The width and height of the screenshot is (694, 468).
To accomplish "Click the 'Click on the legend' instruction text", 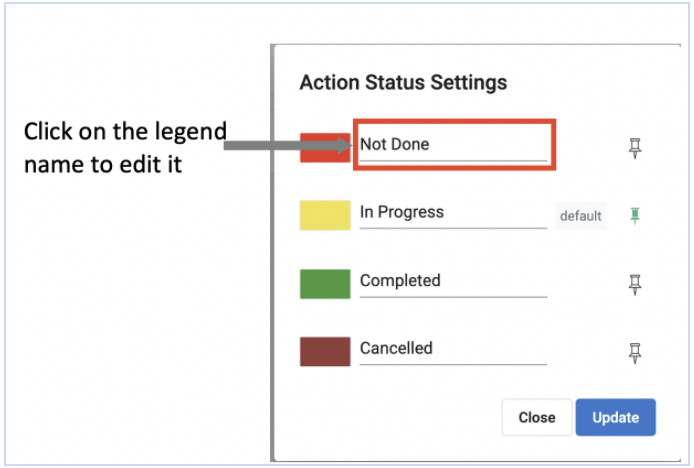I will [125, 132].
